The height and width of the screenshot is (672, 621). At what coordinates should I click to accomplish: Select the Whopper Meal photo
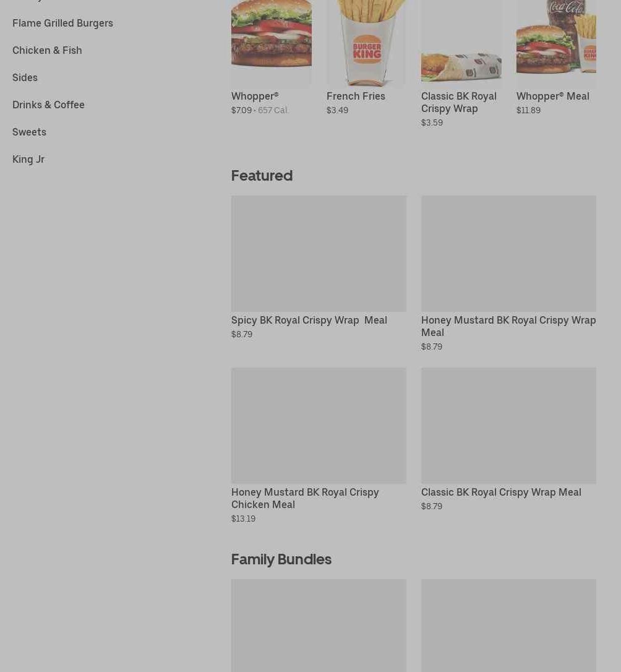[x=556, y=43]
